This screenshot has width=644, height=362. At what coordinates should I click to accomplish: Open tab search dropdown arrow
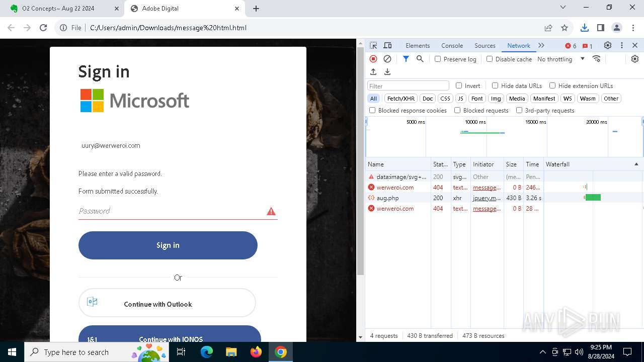[563, 7]
